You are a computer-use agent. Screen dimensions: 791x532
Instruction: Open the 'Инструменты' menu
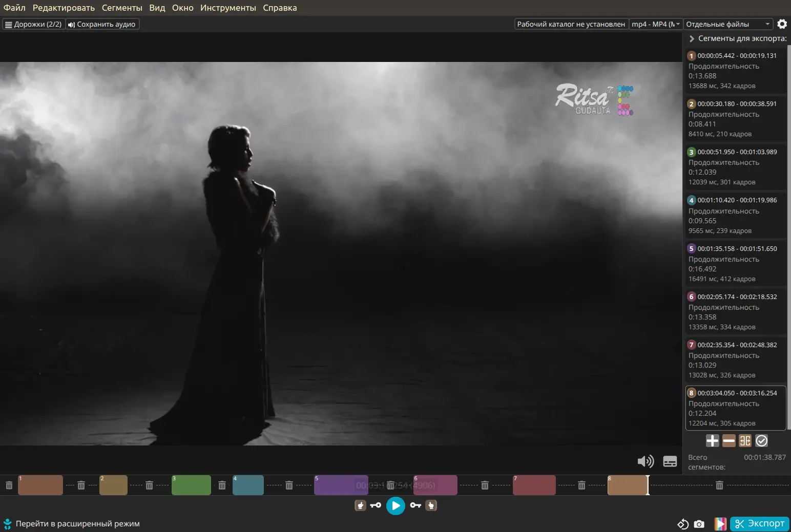tap(228, 8)
